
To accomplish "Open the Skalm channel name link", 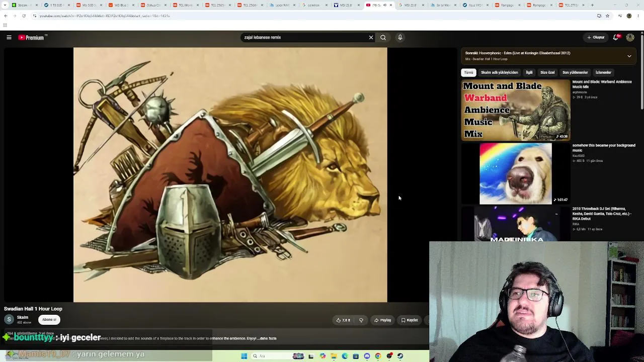I will click(x=23, y=317).
